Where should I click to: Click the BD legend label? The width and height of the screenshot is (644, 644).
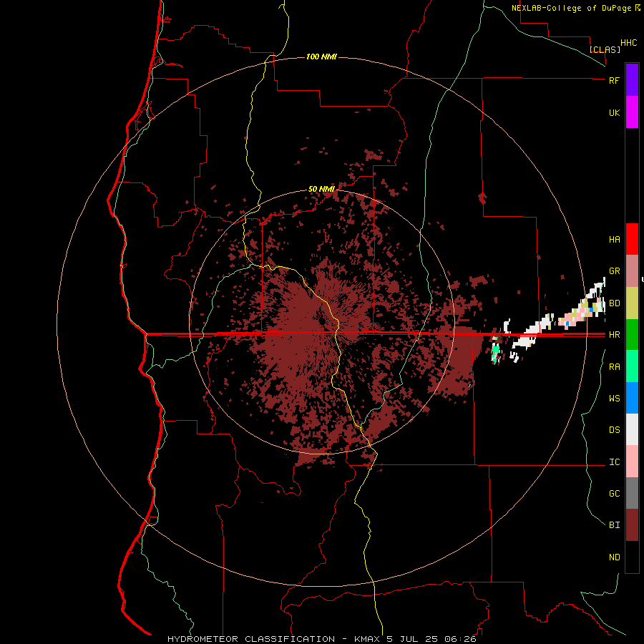click(x=614, y=303)
